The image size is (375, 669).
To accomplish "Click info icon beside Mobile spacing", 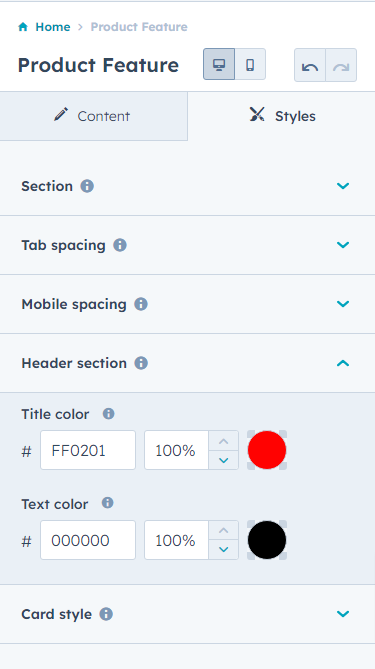I will pos(141,304).
